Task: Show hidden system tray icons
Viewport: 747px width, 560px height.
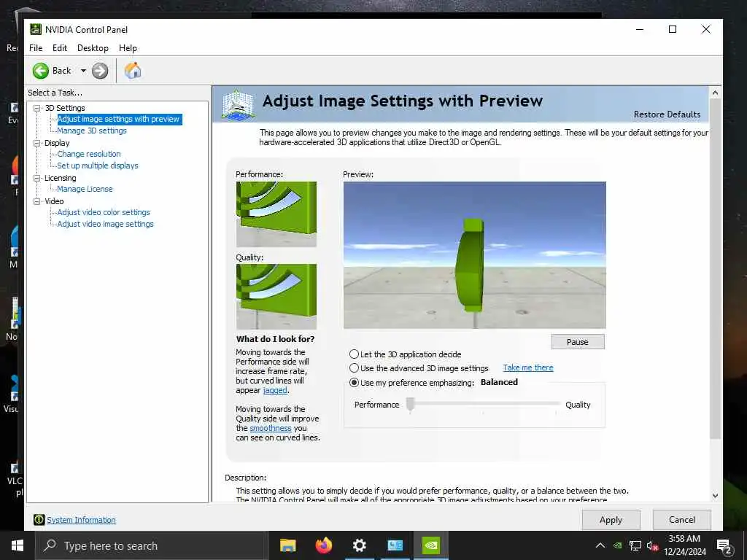Action: click(x=600, y=545)
